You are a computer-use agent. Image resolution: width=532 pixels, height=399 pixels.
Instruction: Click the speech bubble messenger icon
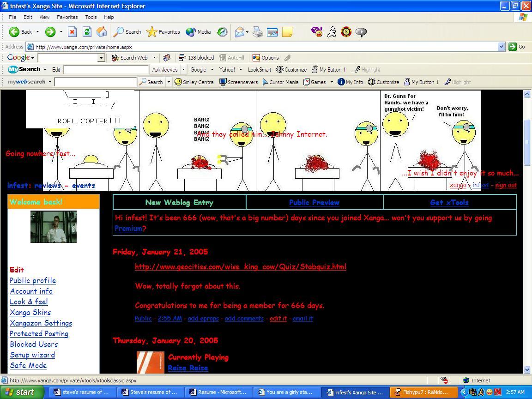(361, 32)
